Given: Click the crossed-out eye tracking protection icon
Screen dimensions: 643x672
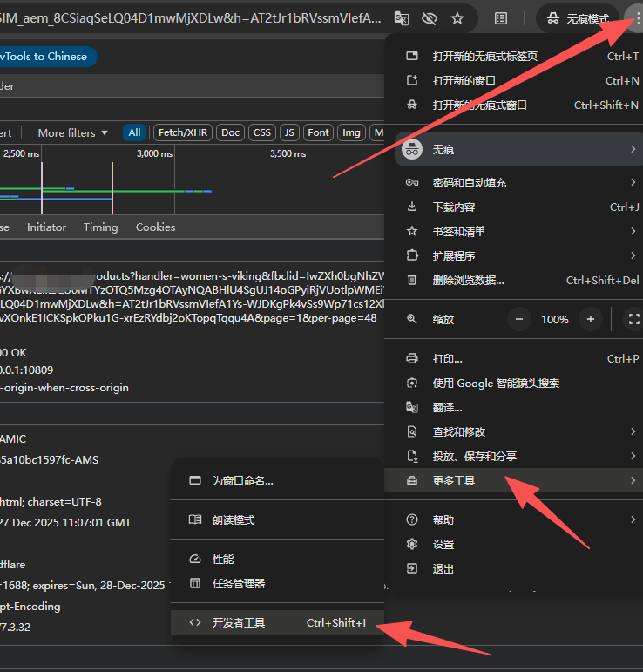Looking at the screenshot, I should click(x=429, y=17).
